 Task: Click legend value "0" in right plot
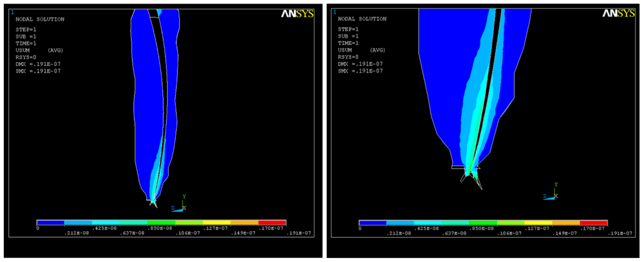pyautogui.click(x=360, y=229)
